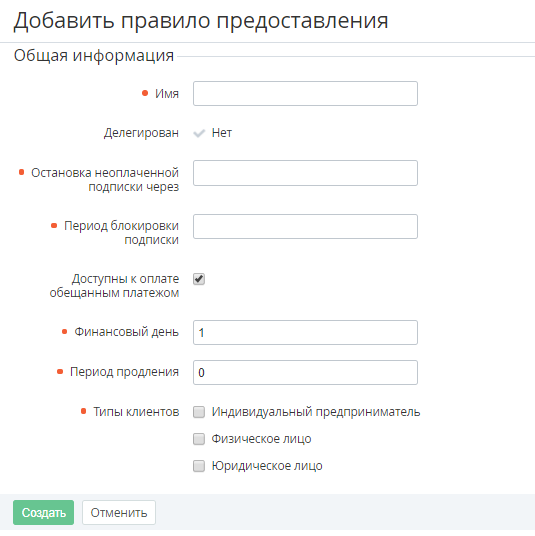Screen dimensions: 535x536
Task: Click the Финансовый день label text
Action: (x=126, y=332)
